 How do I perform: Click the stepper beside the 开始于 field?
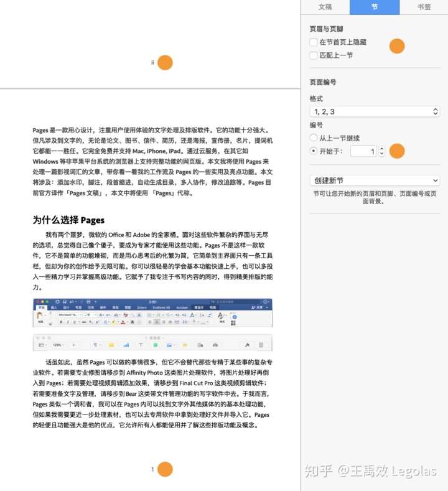381,151
